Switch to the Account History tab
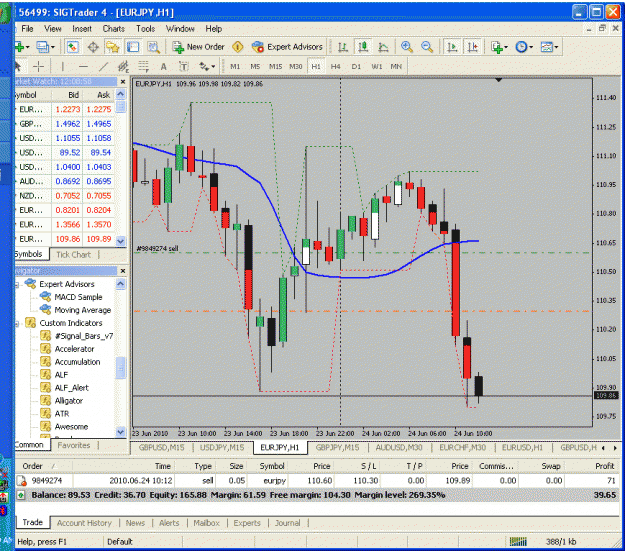 [84, 523]
